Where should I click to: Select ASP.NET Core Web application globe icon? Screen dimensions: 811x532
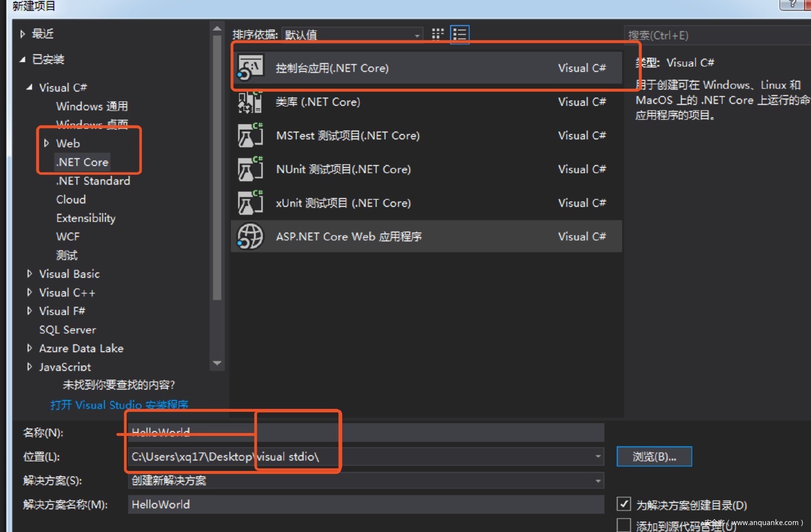tap(250, 236)
